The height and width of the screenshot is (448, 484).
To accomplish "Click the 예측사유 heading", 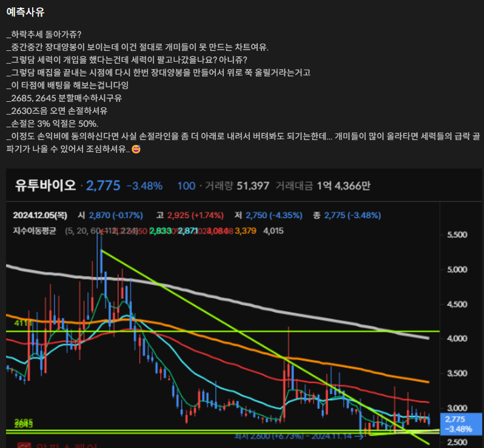I will tap(25, 12).
